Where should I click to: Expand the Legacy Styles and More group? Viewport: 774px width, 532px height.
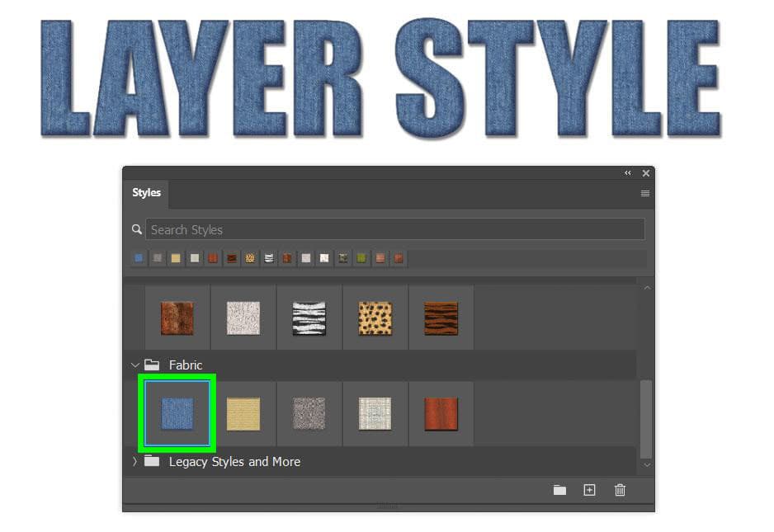135,461
